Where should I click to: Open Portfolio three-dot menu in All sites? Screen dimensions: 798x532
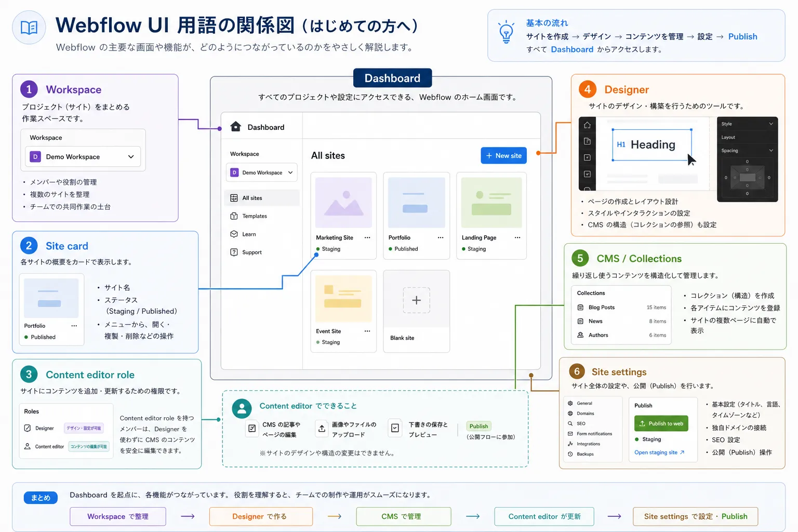[441, 237]
